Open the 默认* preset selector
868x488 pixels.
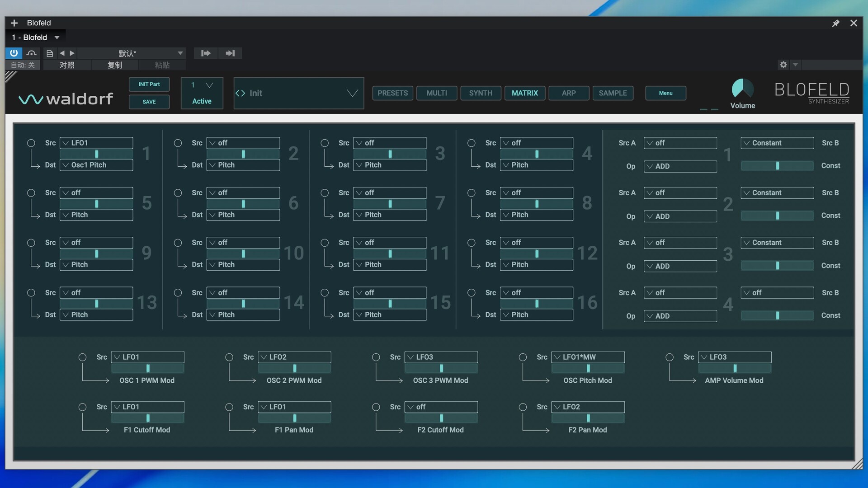click(x=132, y=53)
